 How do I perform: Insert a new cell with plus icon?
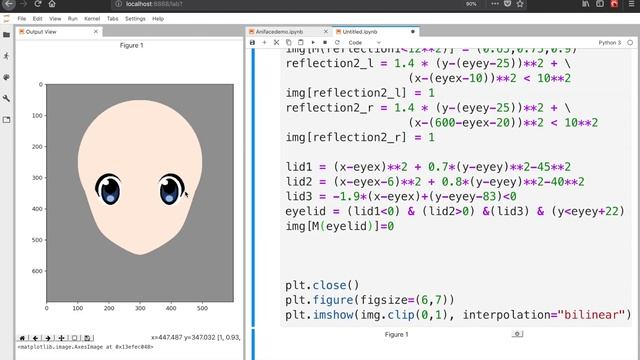click(264, 42)
